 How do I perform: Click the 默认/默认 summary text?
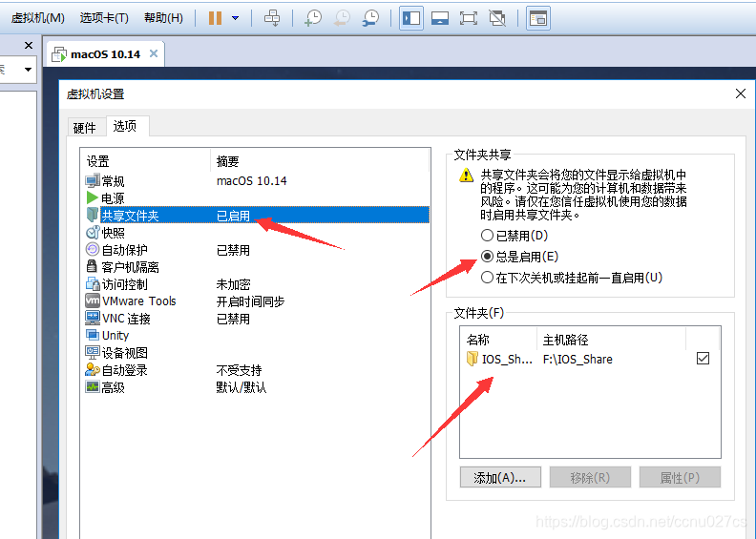point(241,387)
